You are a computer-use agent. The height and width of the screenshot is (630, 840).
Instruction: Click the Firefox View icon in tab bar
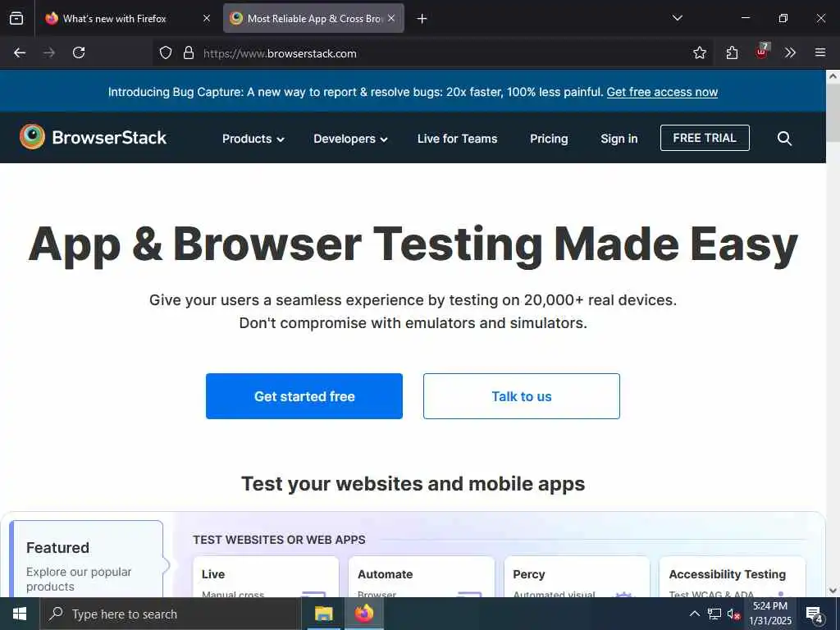point(16,18)
